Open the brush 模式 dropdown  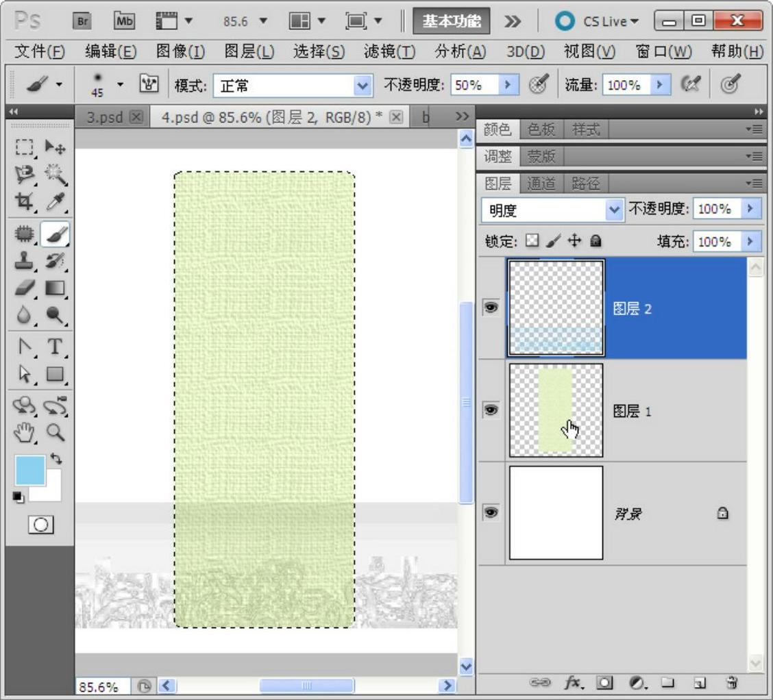click(x=363, y=86)
